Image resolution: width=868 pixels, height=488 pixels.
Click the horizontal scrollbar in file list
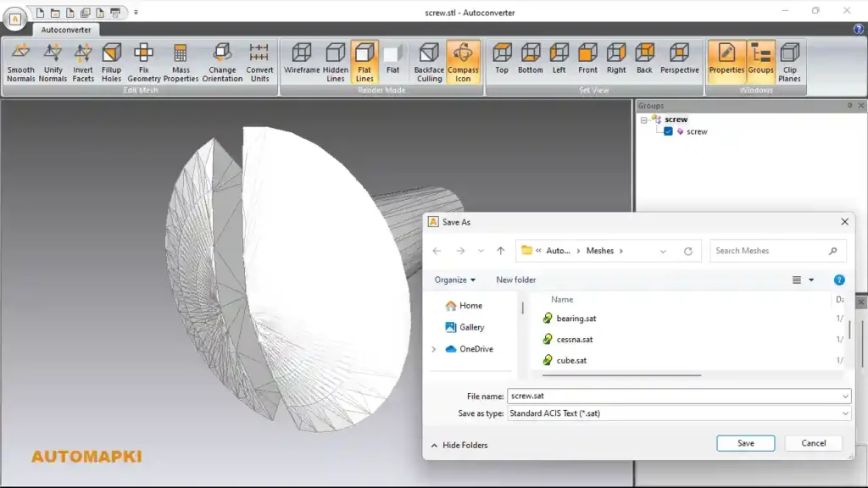[621, 375]
